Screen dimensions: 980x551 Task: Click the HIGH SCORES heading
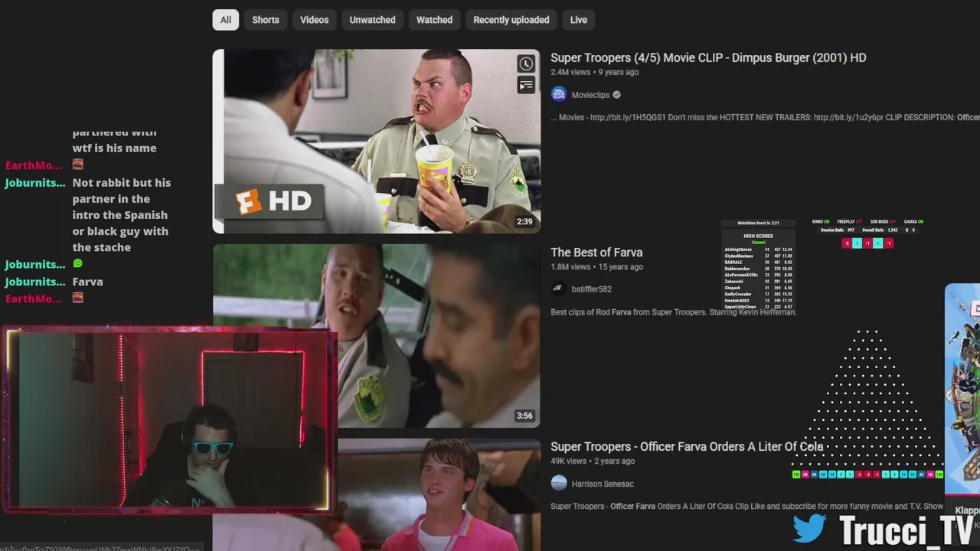[x=758, y=236]
